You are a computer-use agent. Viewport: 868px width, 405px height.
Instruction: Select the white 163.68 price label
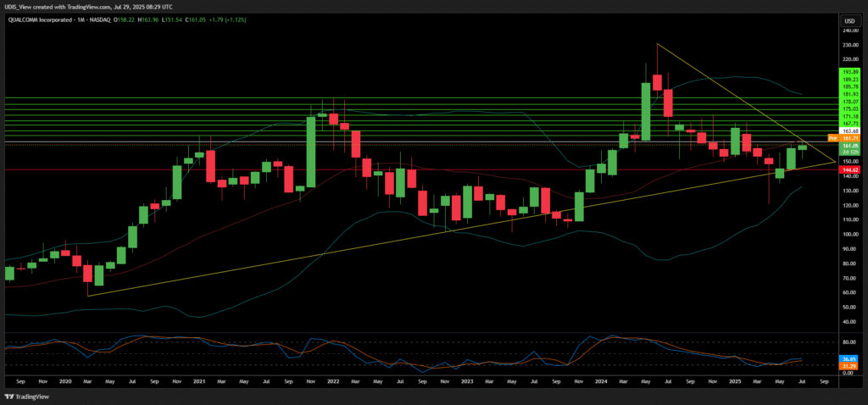(849, 130)
